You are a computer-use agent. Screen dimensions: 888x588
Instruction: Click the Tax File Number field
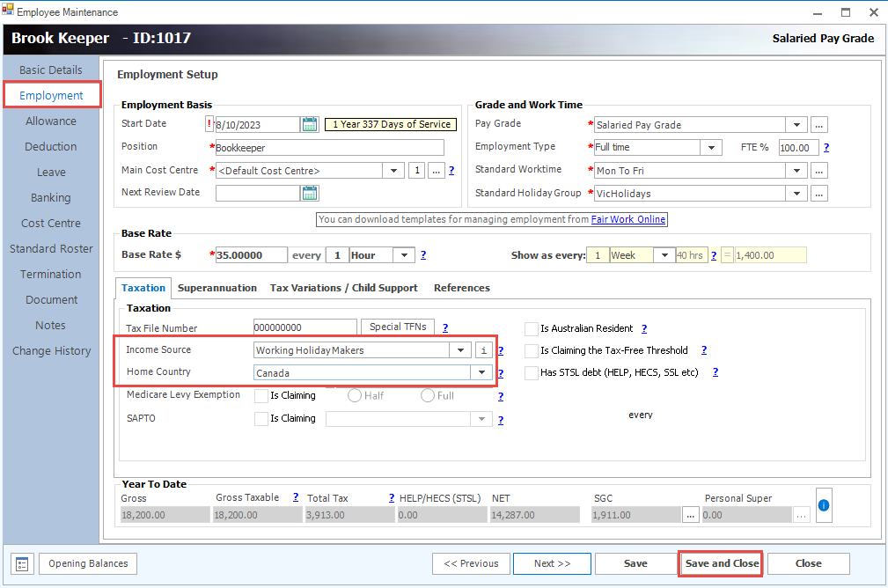pyautogui.click(x=305, y=327)
